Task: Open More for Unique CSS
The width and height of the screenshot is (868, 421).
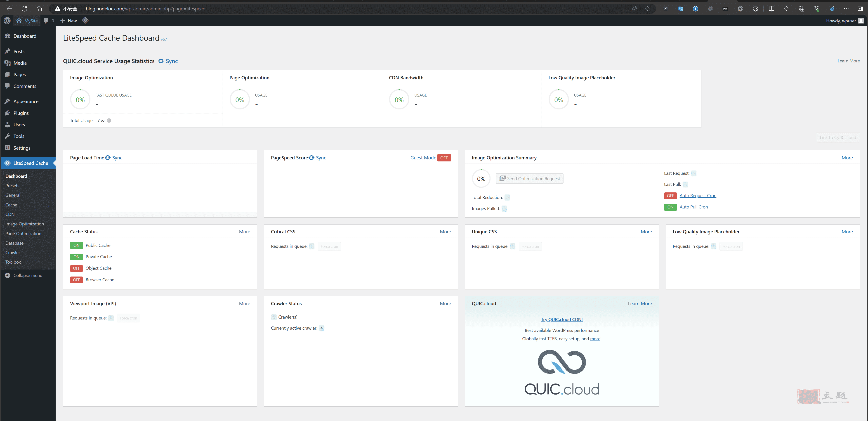Action: pos(646,232)
